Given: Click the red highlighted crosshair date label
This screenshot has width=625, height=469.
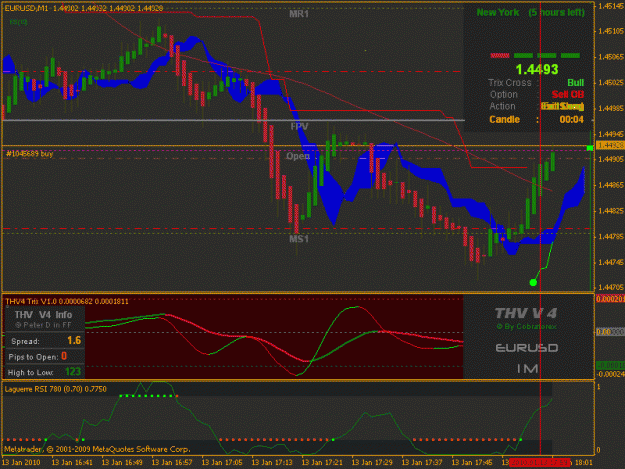Looking at the screenshot, I should point(540,463).
